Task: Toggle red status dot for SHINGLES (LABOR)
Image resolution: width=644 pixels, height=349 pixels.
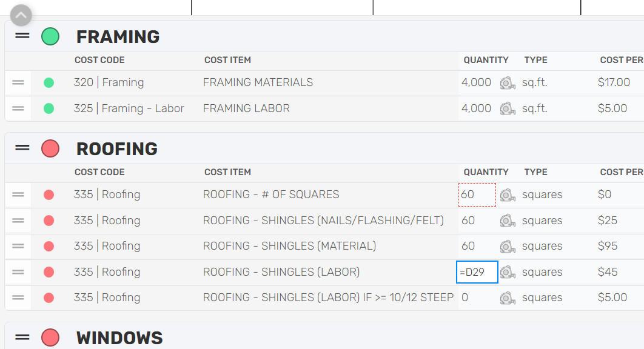Action: pyautogui.click(x=49, y=272)
